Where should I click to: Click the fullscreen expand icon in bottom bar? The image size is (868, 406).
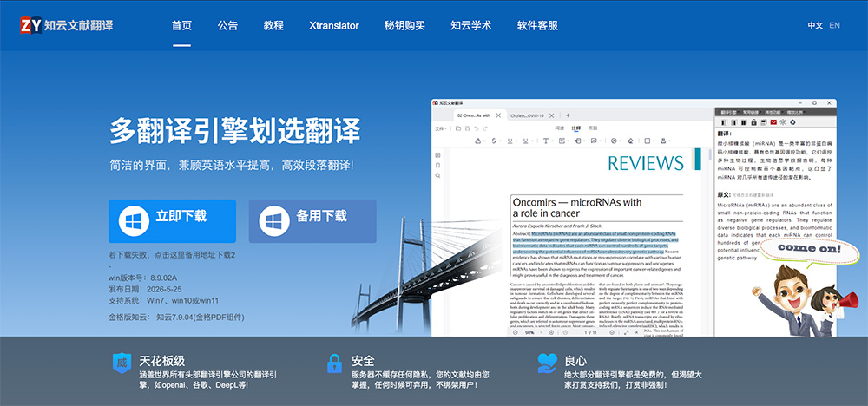[626, 332]
